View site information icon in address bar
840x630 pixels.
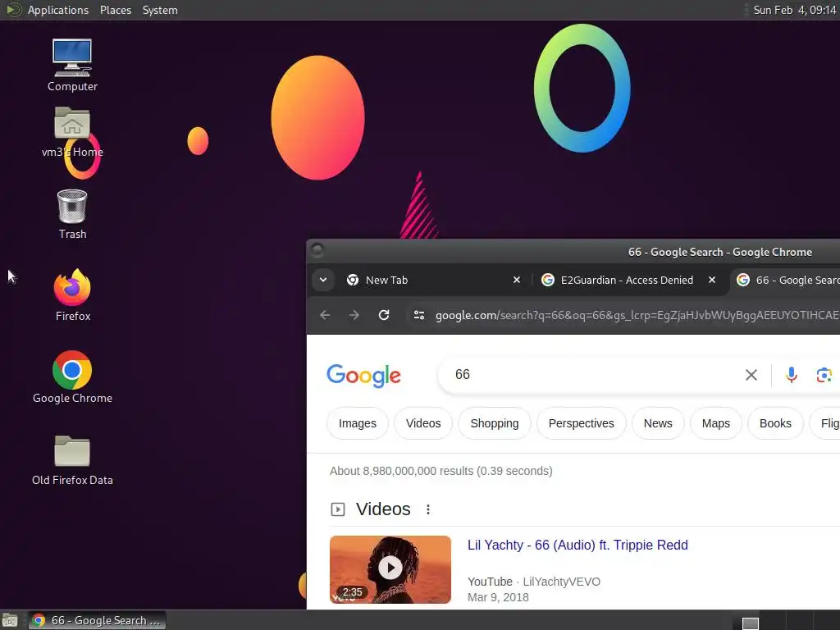click(x=419, y=315)
